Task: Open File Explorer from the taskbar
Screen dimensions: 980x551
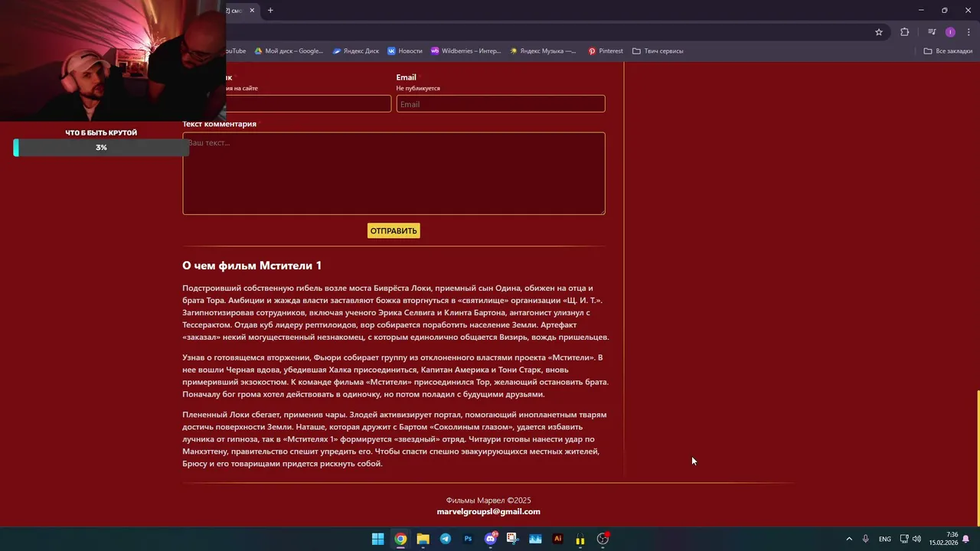Action: click(x=423, y=539)
